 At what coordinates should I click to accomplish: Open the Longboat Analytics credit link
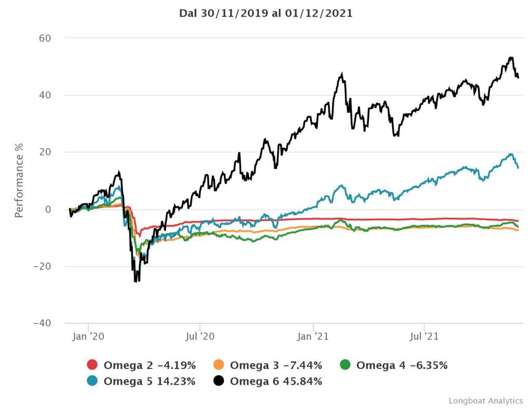(486, 401)
